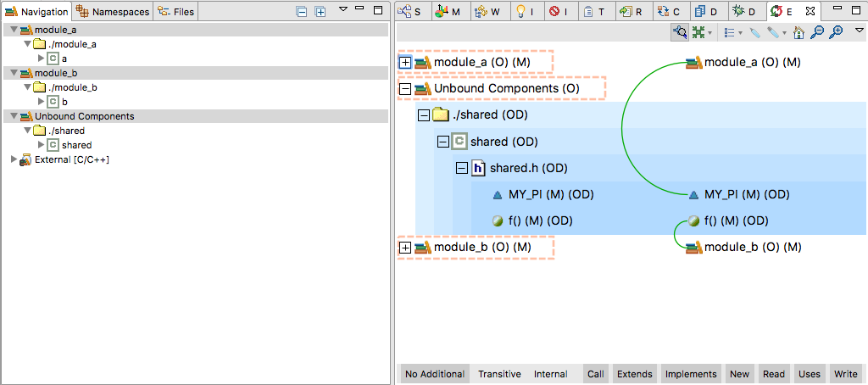Collapse the shared (OD) component node
Viewport: 868px width, 385px height.
pyautogui.click(x=442, y=142)
